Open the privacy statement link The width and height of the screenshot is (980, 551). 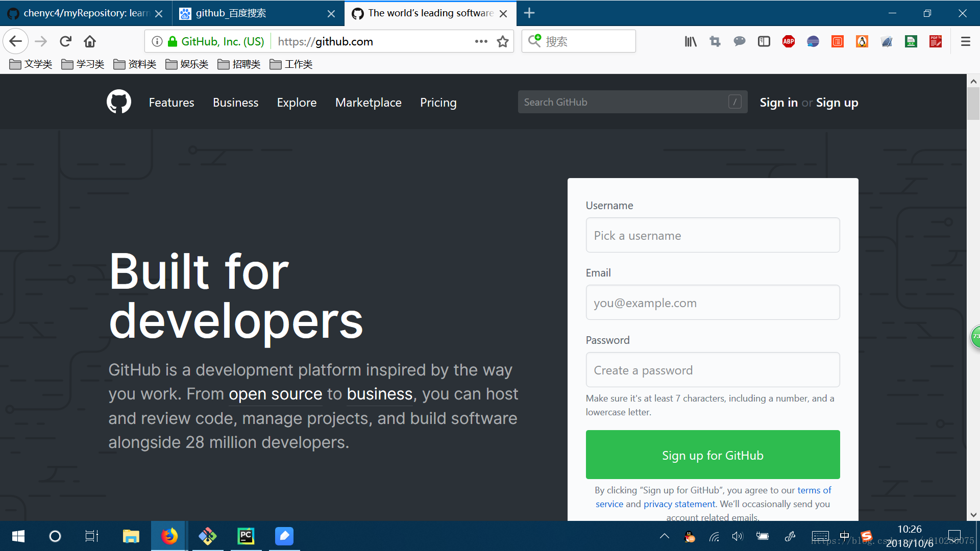[x=679, y=504]
